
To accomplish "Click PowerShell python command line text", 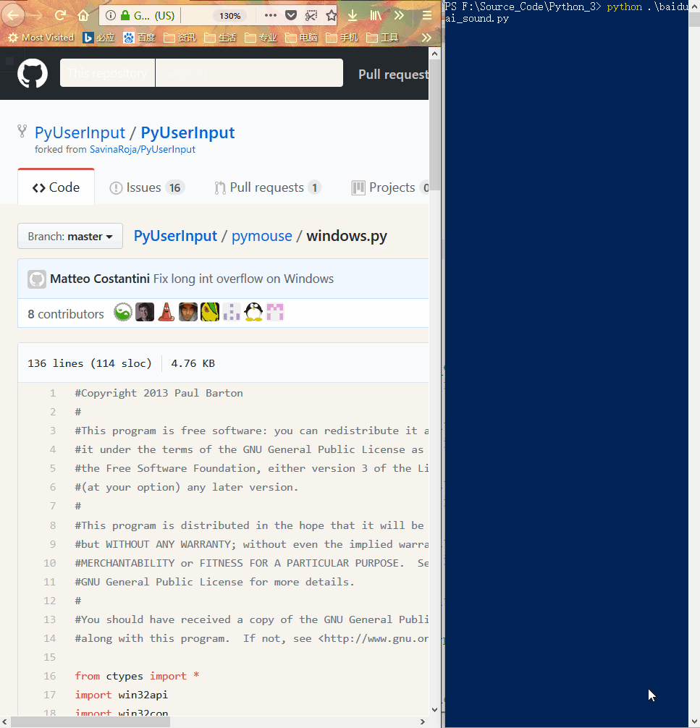I will (567, 12).
